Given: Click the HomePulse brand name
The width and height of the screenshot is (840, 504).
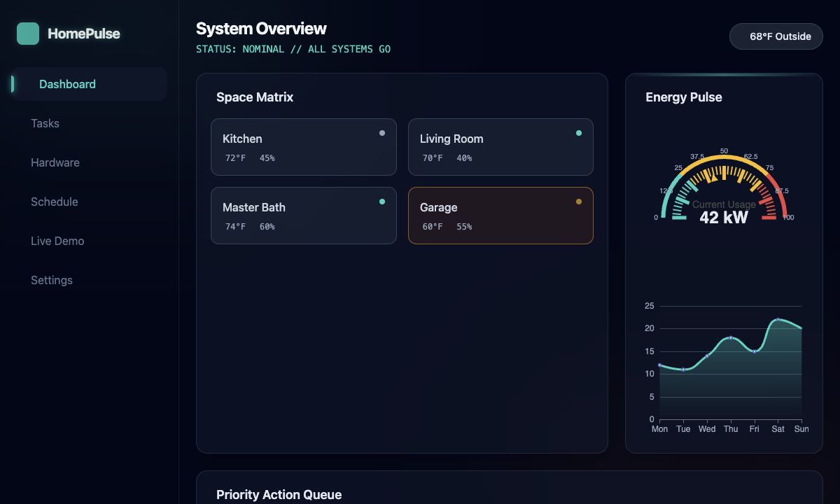Looking at the screenshot, I should (84, 34).
